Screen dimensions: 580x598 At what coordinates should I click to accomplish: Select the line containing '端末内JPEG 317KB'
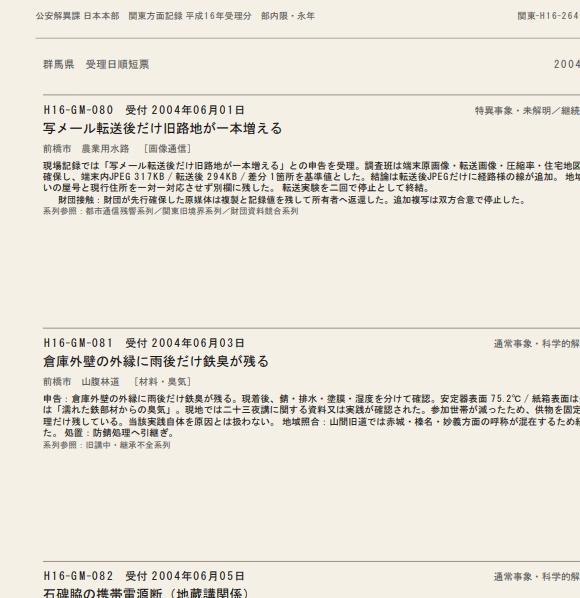tap(312, 177)
